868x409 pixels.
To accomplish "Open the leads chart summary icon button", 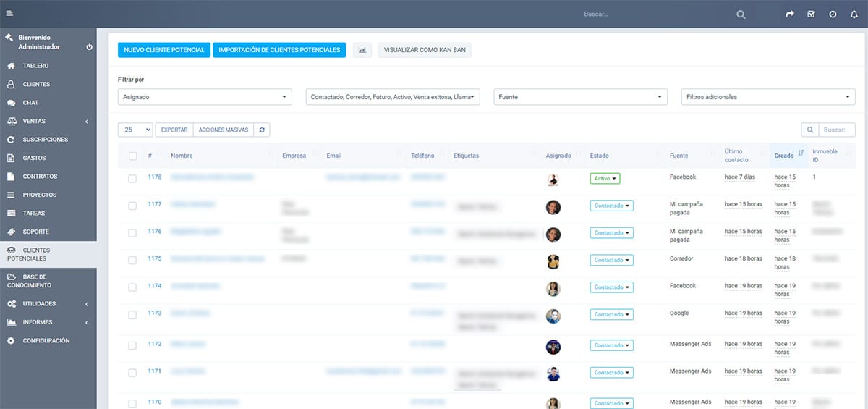I will point(362,50).
